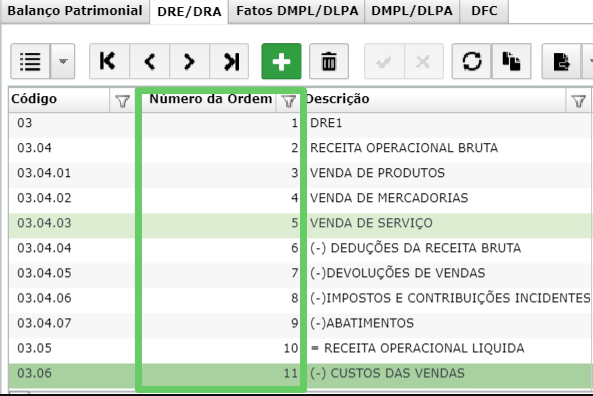Viewport: 593px width, 396px height.
Task: Click RECEITA OPERACIONAL LIQUIDA row
Action: tap(418, 348)
